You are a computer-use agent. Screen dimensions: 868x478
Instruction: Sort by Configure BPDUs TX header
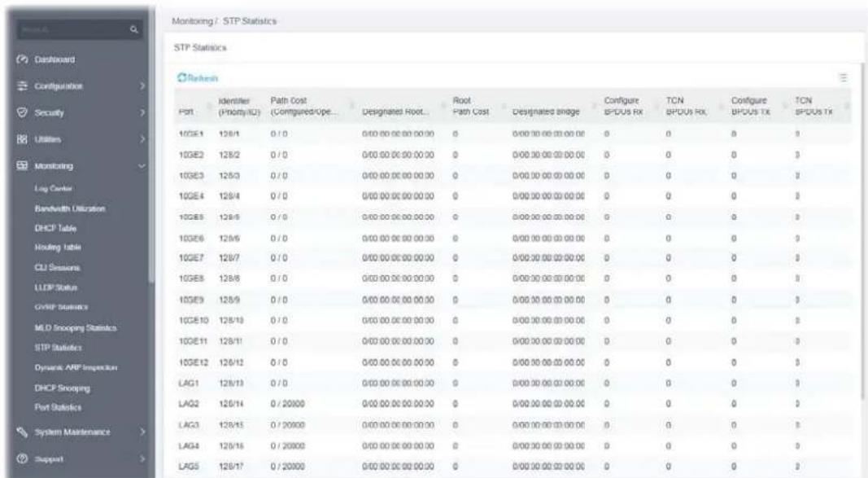pyautogui.click(x=751, y=106)
